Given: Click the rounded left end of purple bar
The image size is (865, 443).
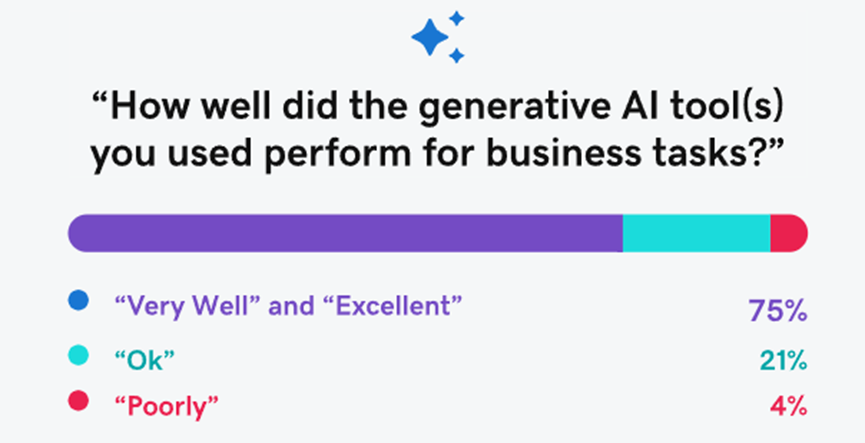Looking at the screenshot, I should click(x=83, y=233).
